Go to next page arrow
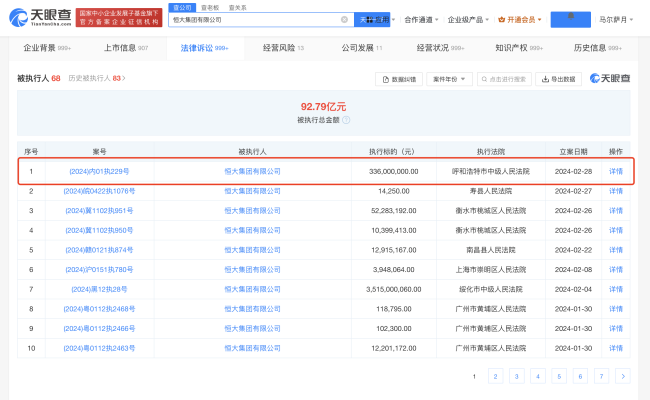650x400 pixels. coord(623,376)
